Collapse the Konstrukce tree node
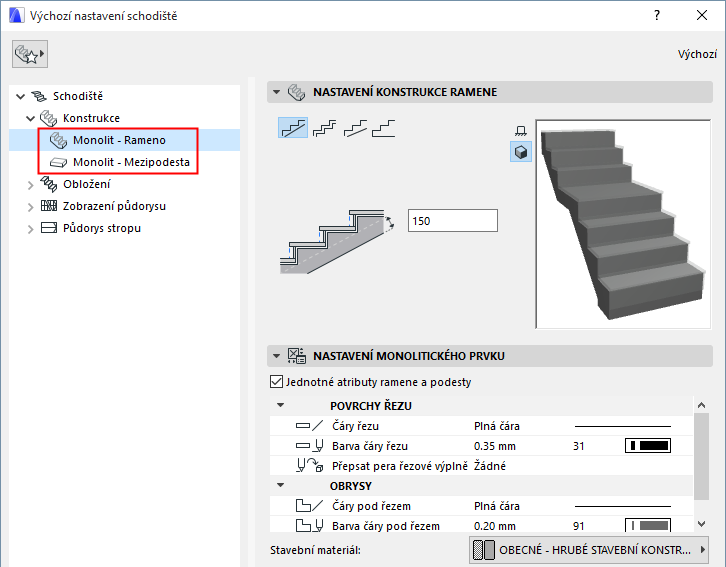 31,118
